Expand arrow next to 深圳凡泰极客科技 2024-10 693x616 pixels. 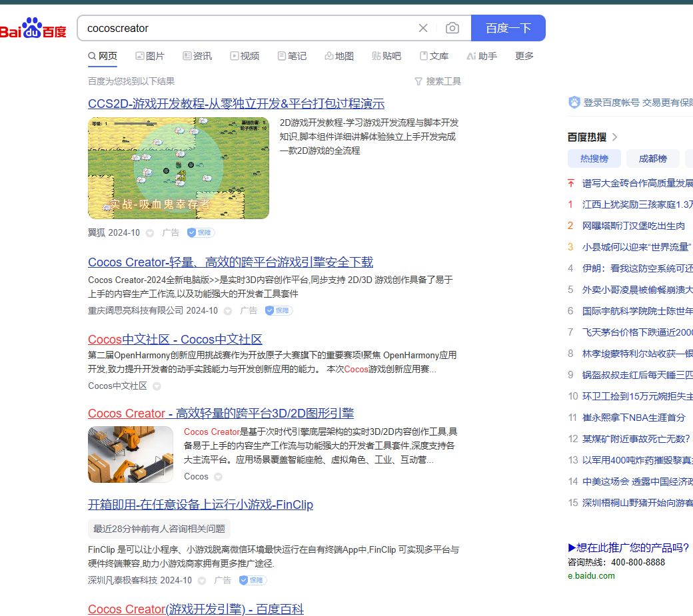201,581
